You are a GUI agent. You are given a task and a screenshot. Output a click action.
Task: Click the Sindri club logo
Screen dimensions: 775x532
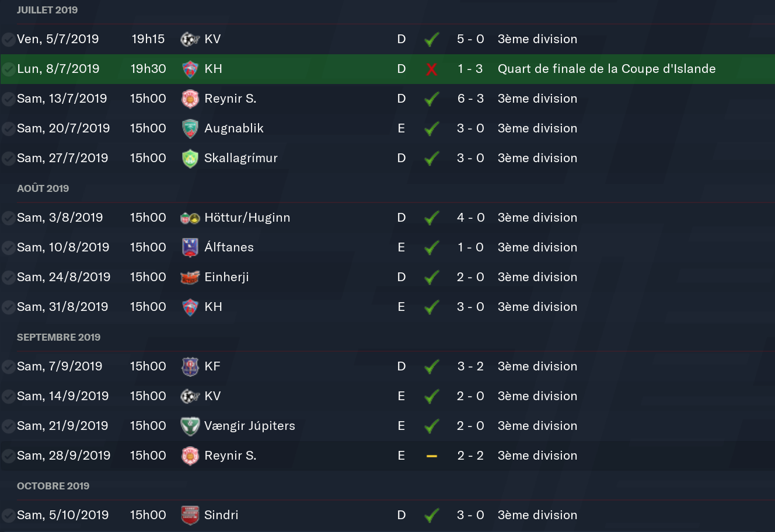[x=190, y=515]
